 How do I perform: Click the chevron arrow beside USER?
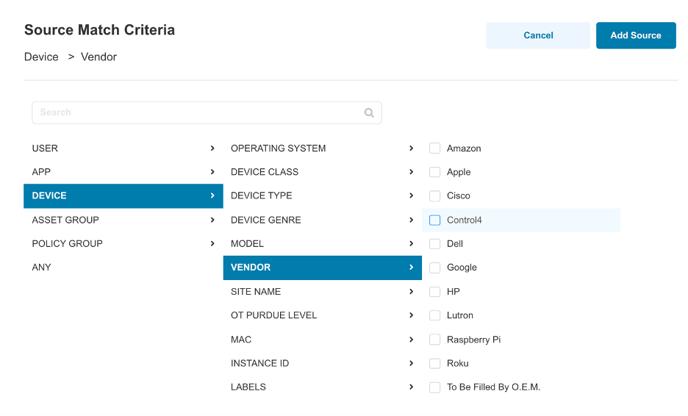(212, 148)
